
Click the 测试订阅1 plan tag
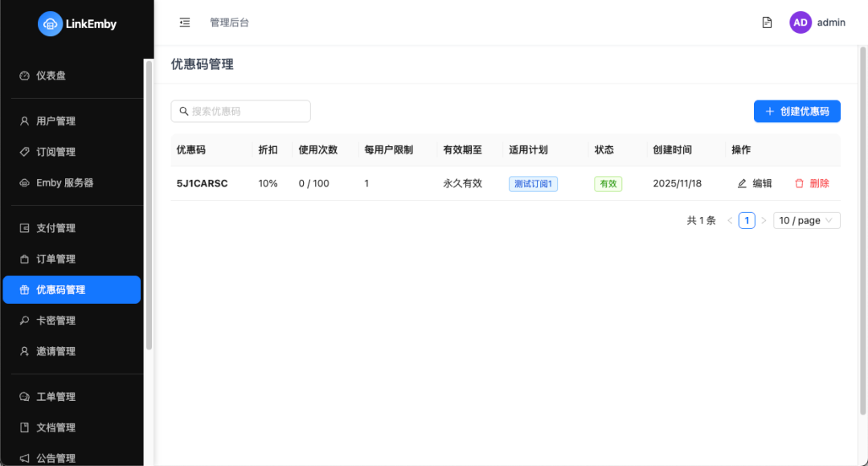coord(533,183)
